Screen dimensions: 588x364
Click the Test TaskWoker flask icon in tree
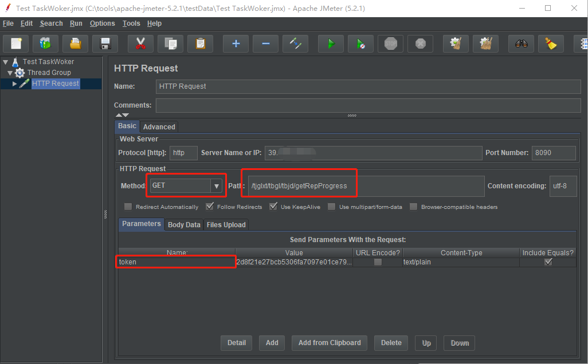15,62
